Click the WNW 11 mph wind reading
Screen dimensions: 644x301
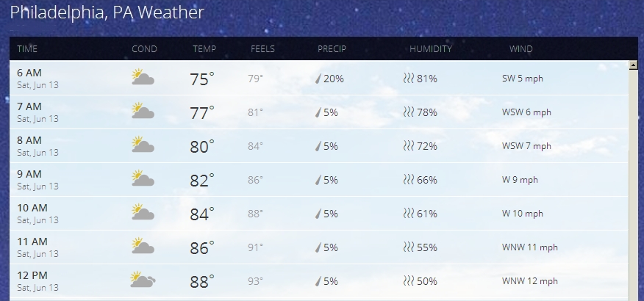coord(529,247)
